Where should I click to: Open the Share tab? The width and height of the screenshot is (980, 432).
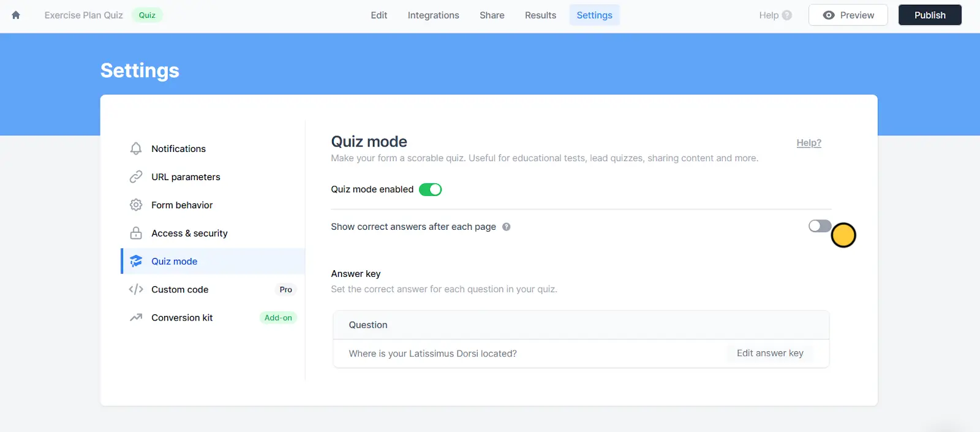[x=492, y=15]
